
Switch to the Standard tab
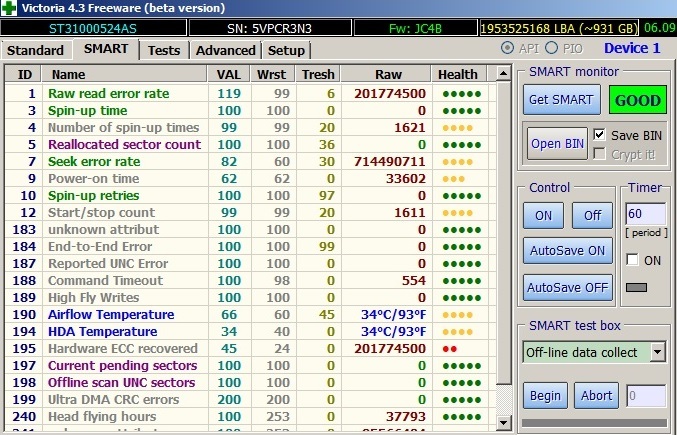(35, 50)
